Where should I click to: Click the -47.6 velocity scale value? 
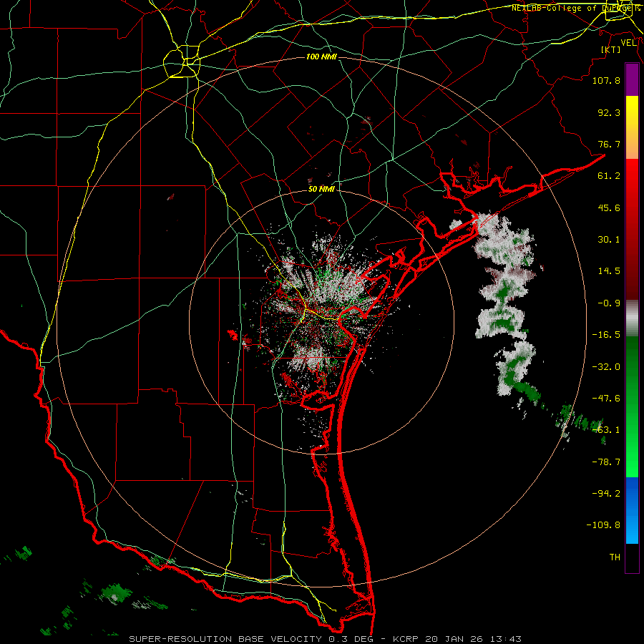point(606,399)
